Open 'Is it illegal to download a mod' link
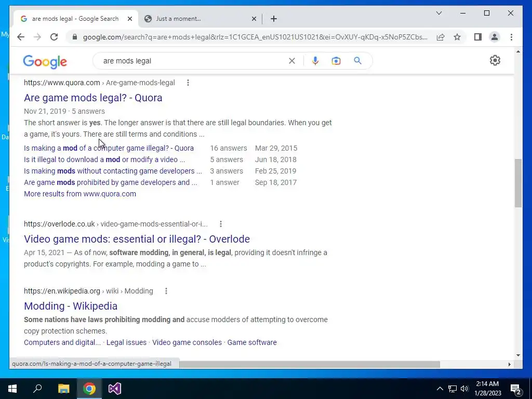Viewport: 532px width, 399px height. [x=104, y=159]
